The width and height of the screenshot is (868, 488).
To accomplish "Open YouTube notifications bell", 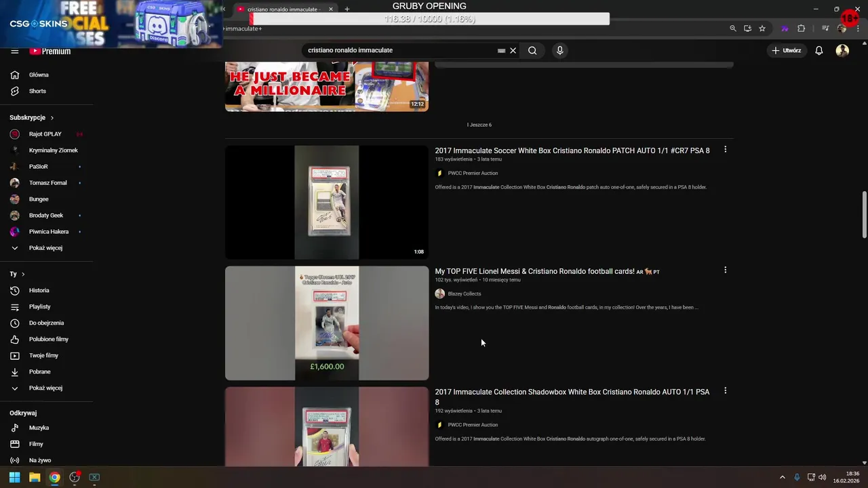I will coord(819,50).
